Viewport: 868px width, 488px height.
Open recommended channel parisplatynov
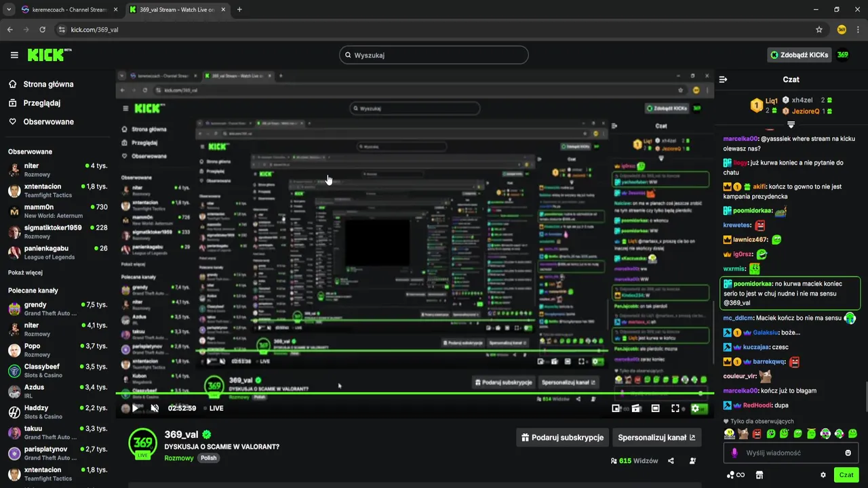tap(58, 453)
